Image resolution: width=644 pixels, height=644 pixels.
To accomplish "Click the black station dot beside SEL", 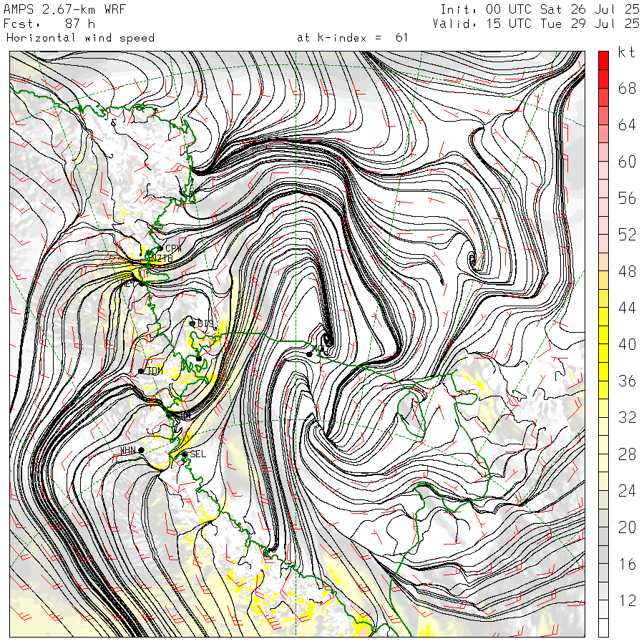I will pyautogui.click(x=185, y=454).
